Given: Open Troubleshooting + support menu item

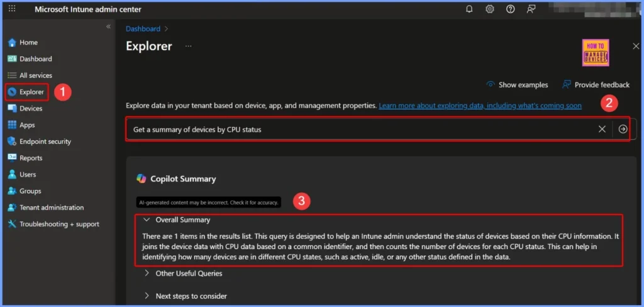Looking at the screenshot, I should pos(60,224).
